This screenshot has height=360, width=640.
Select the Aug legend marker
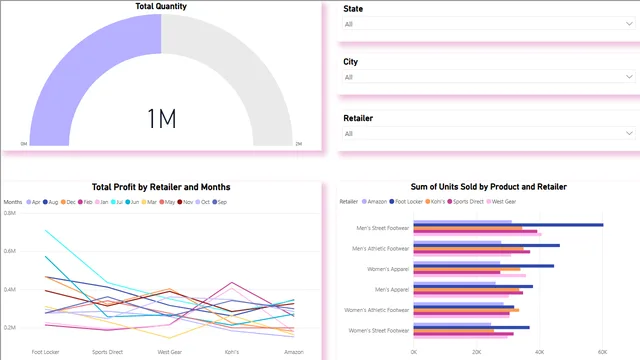[45, 202]
